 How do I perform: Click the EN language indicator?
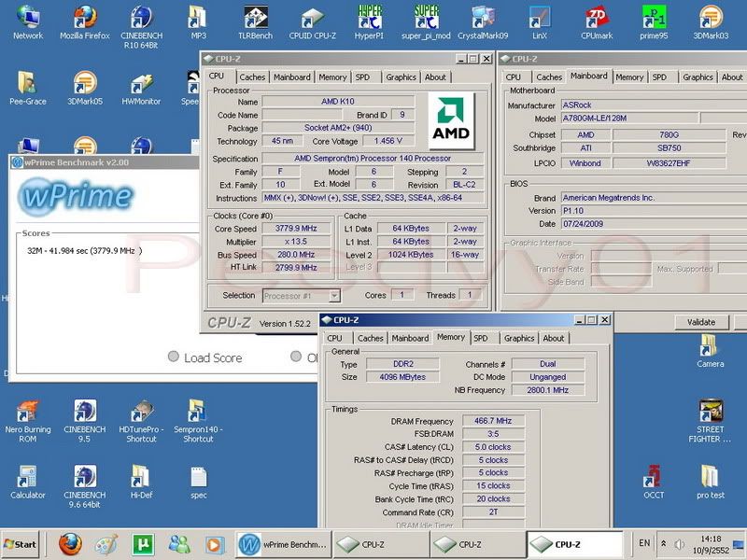coord(644,543)
